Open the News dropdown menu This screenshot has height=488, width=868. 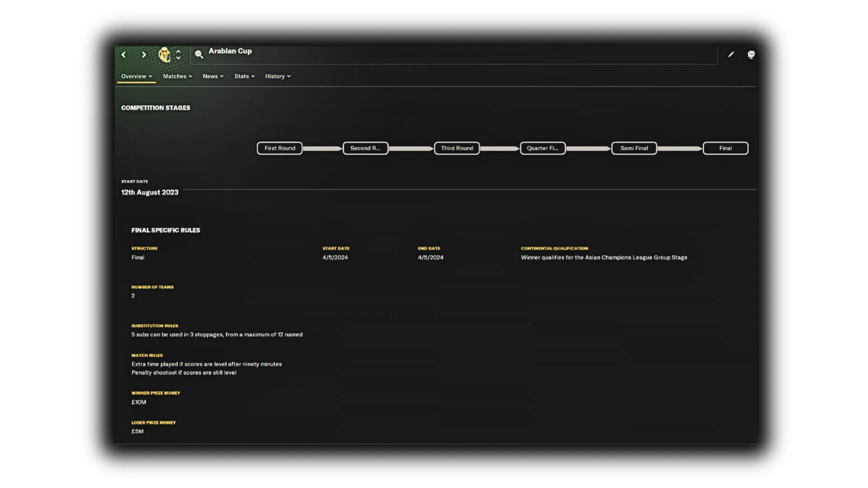tap(213, 76)
